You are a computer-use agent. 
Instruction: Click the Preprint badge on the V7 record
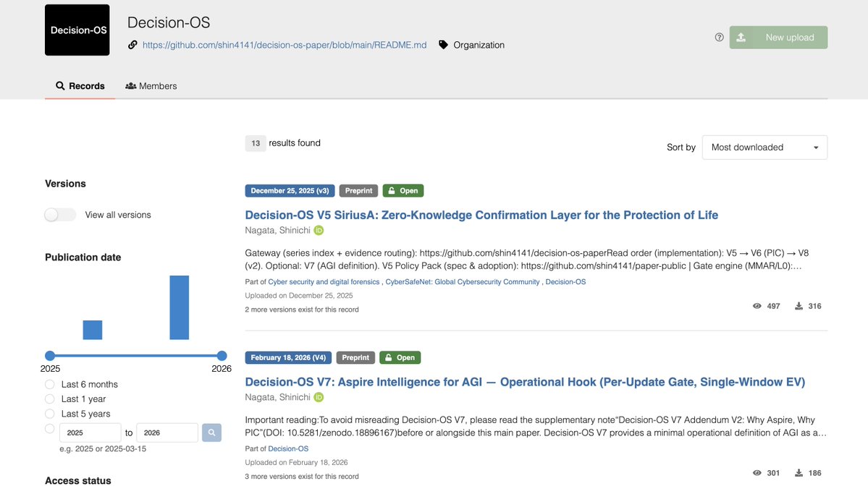coord(355,358)
